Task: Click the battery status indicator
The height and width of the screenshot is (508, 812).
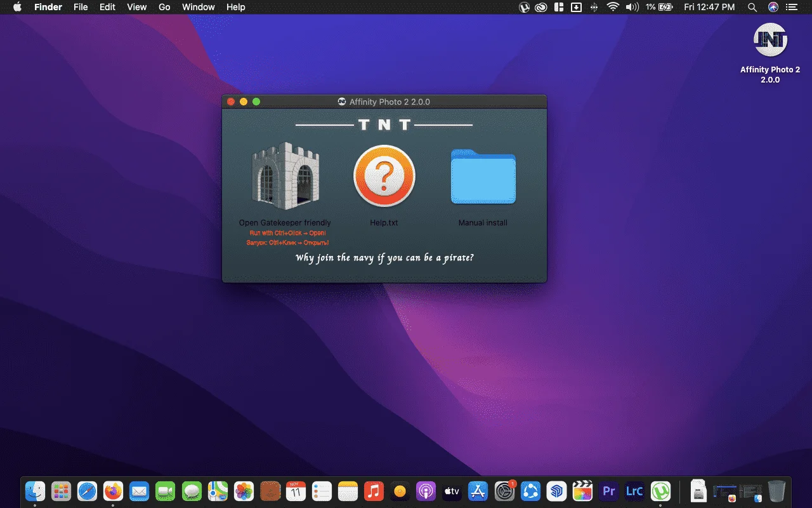Action: point(665,7)
